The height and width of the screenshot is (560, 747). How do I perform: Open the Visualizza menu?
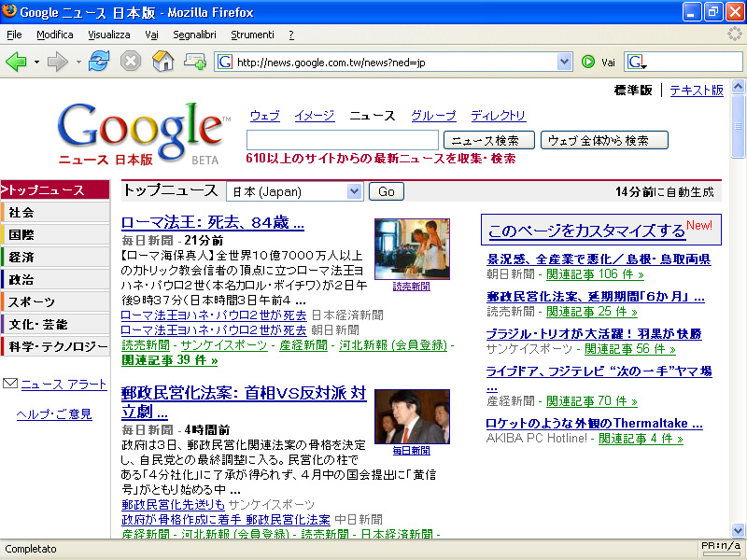tap(109, 35)
